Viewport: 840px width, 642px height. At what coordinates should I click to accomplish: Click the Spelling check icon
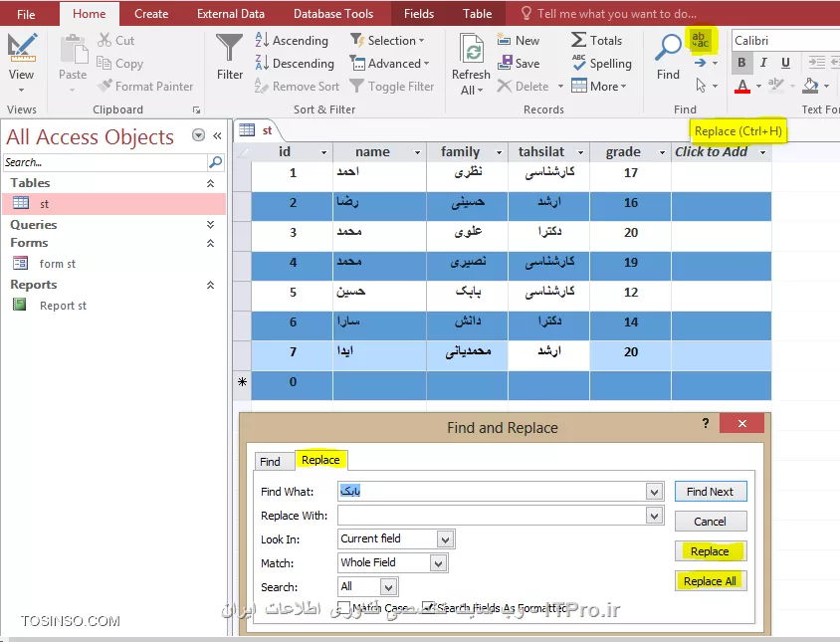579,63
